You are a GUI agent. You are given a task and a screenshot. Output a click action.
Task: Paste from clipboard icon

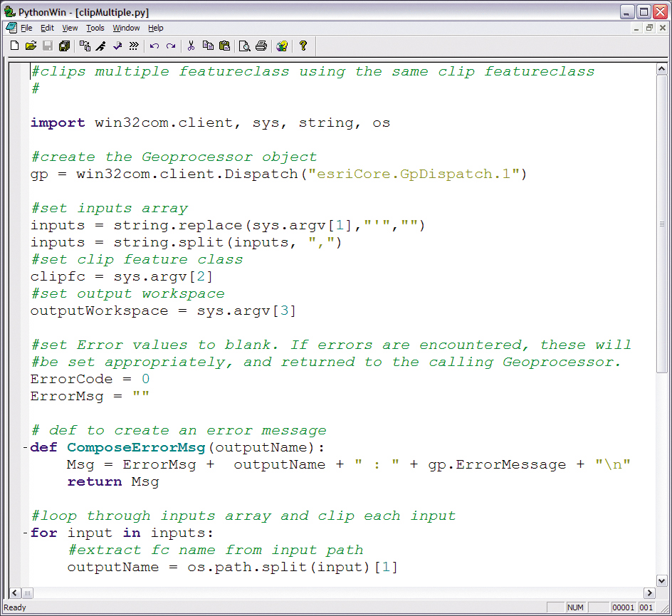pos(224,46)
